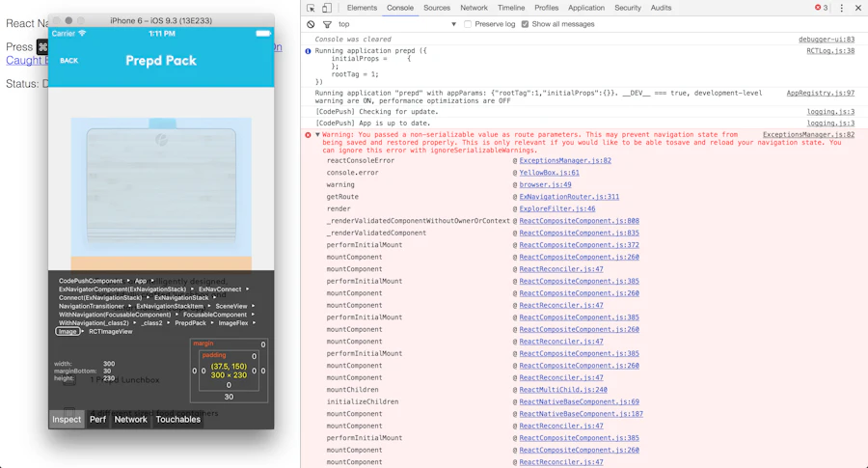Open the Sources tab

point(437,8)
